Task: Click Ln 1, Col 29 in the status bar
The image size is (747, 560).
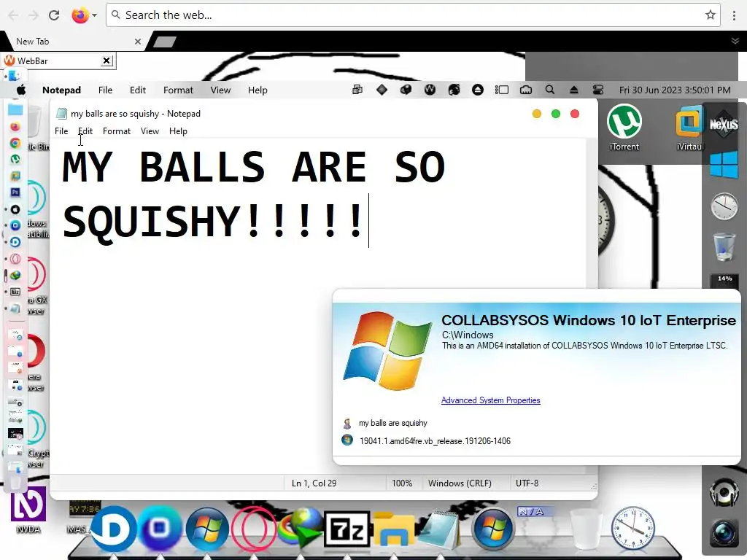Action: [x=314, y=483]
